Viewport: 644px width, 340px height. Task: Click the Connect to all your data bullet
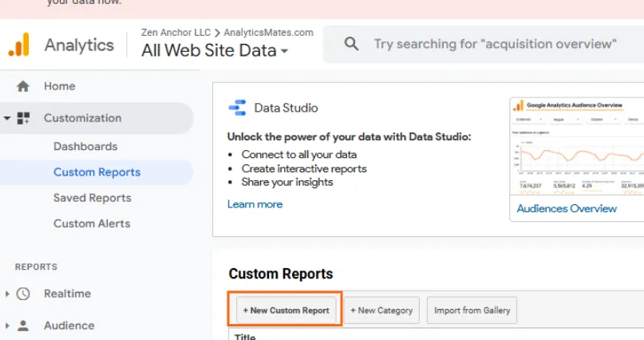click(x=299, y=155)
